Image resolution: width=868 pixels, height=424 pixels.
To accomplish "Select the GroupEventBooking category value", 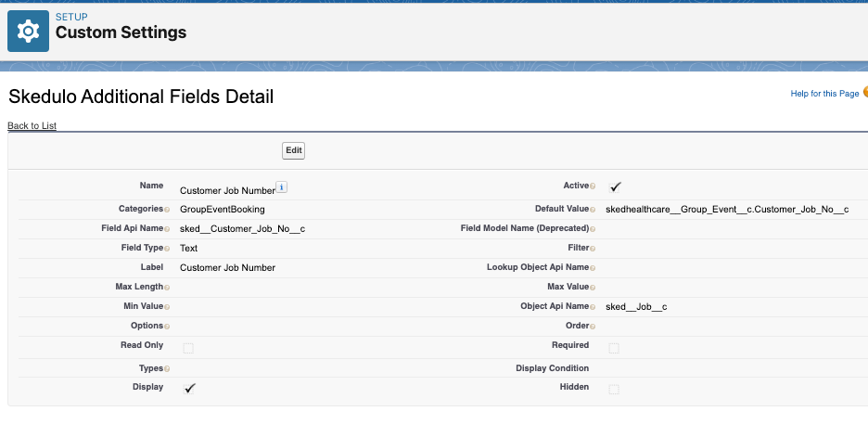I will pyautogui.click(x=223, y=210).
